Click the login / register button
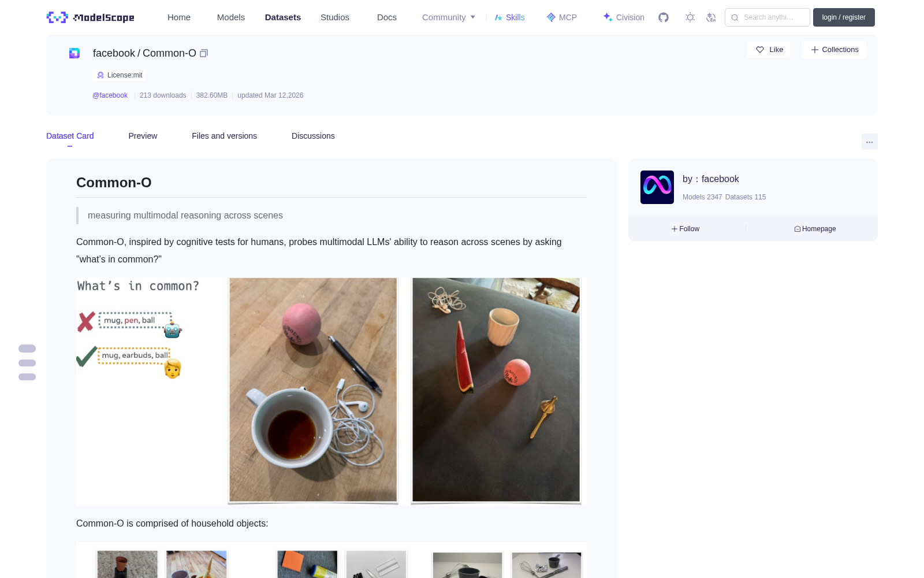Viewport: 924px width, 578px height. [844, 17]
